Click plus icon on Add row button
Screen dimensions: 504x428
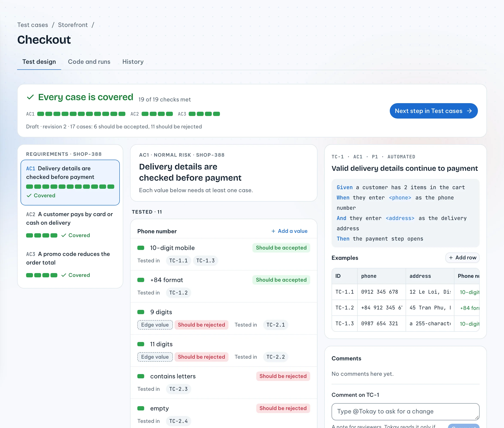click(x=451, y=257)
